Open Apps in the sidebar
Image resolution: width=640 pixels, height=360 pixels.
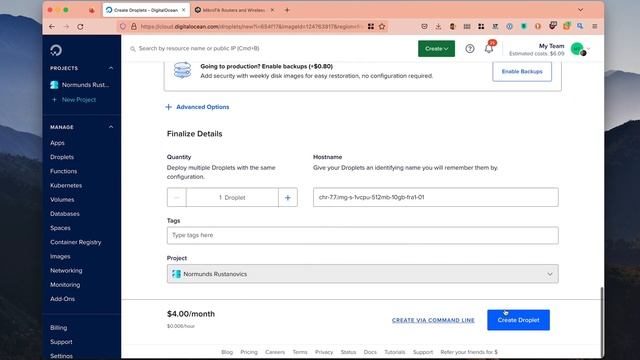tap(58, 143)
